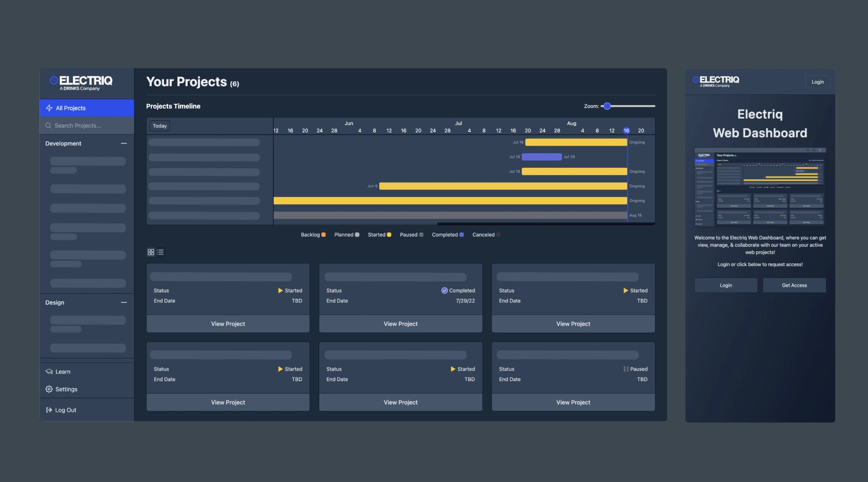Select the lightning bolt All Projects icon
The image size is (868, 482).
(49, 108)
